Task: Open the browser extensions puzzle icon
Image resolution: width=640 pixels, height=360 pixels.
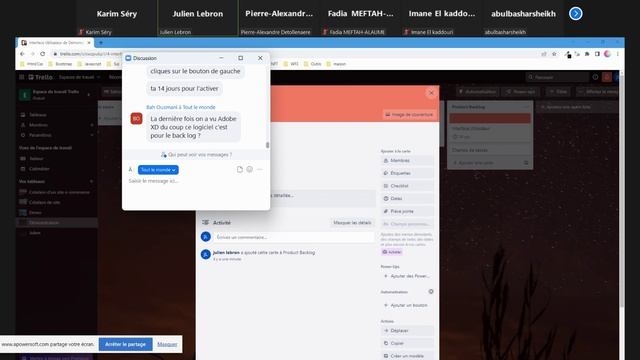Action: [587, 54]
